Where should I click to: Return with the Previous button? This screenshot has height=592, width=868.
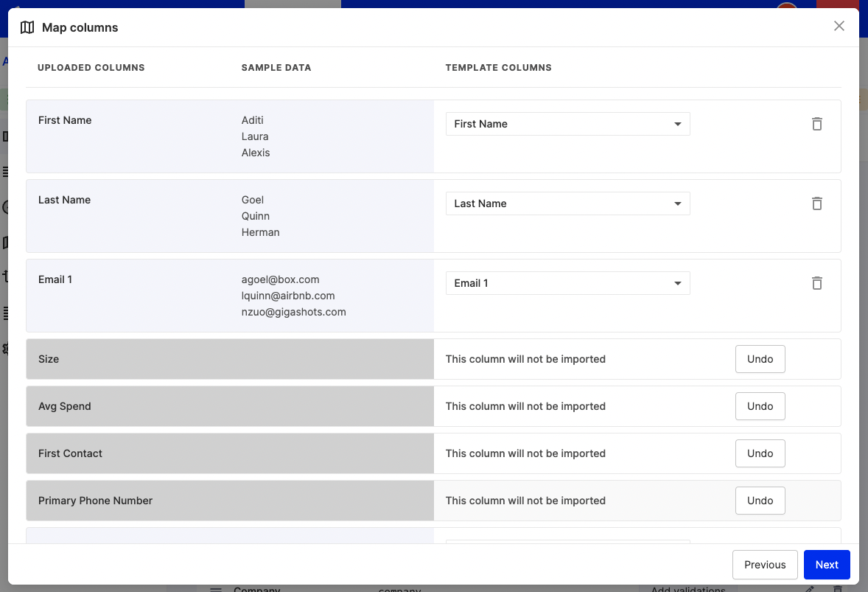(x=765, y=564)
